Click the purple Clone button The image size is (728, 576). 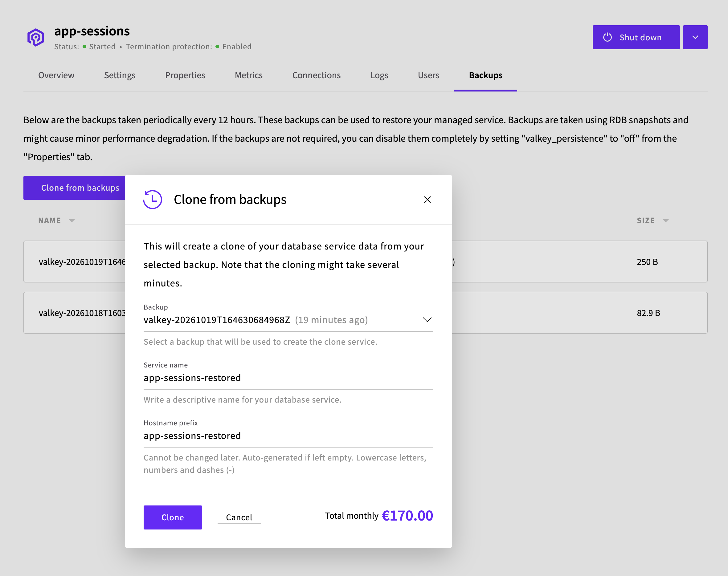tap(173, 517)
